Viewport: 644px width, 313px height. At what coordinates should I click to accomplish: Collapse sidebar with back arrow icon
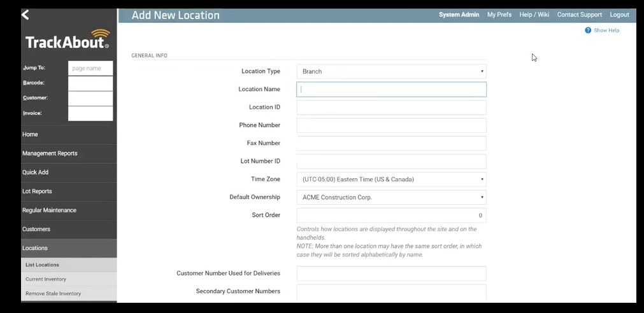point(25,15)
